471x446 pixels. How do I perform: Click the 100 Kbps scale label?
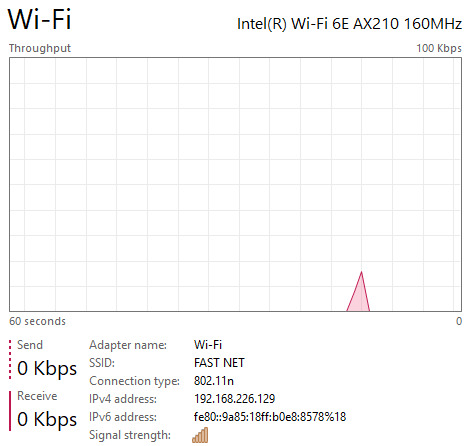coord(439,48)
